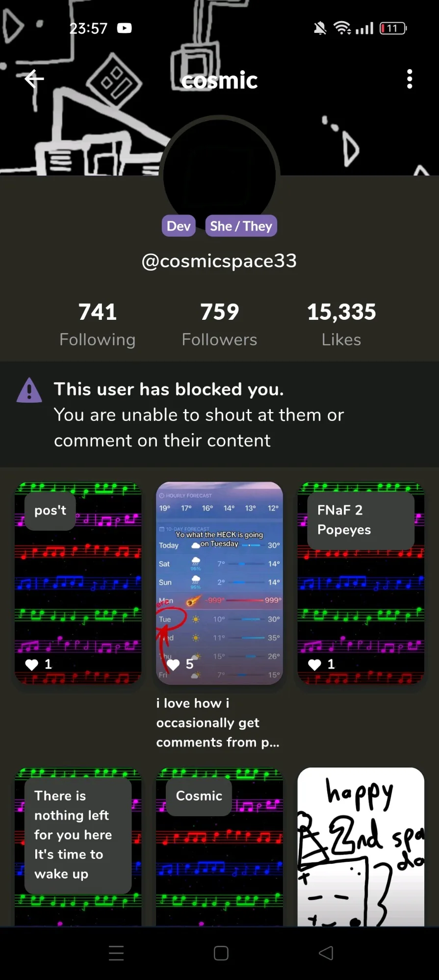Open the FNaF 2 Popeyes post
This screenshot has width=439, height=980.
361,583
